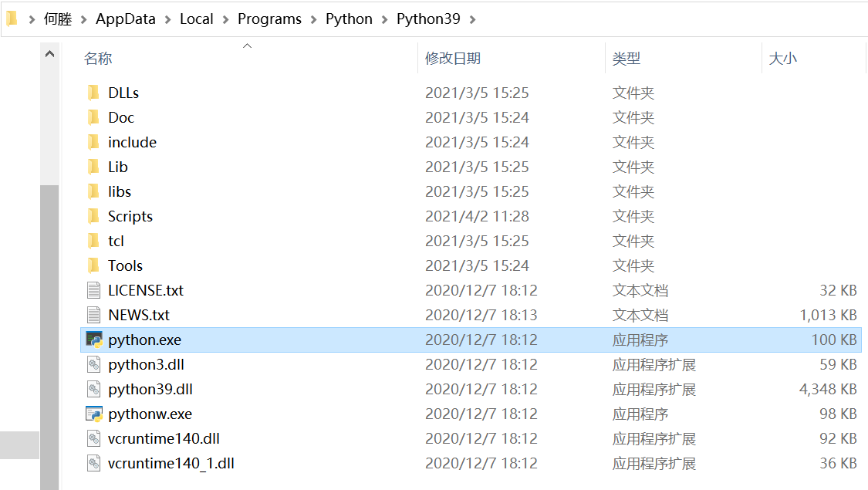Viewport: 868px width, 490px height.
Task: Select the Doc folder name
Action: [x=121, y=117]
